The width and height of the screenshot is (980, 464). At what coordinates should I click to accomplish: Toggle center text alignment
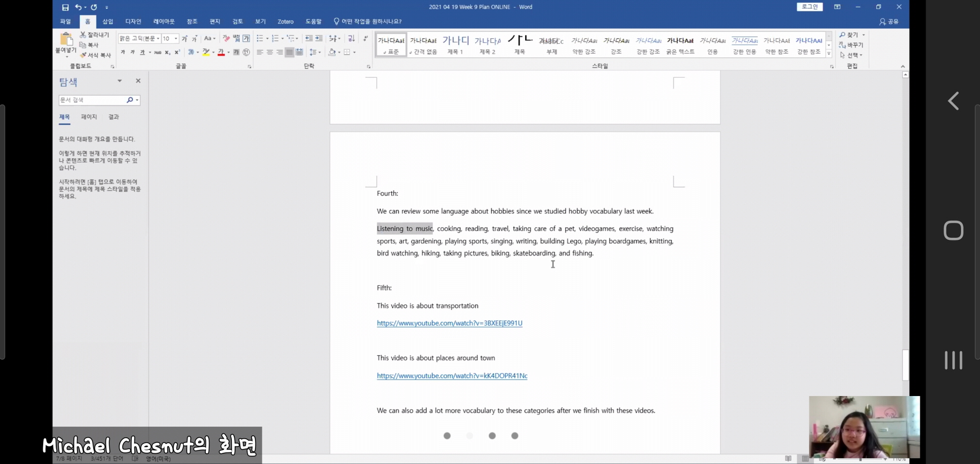click(270, 52)
